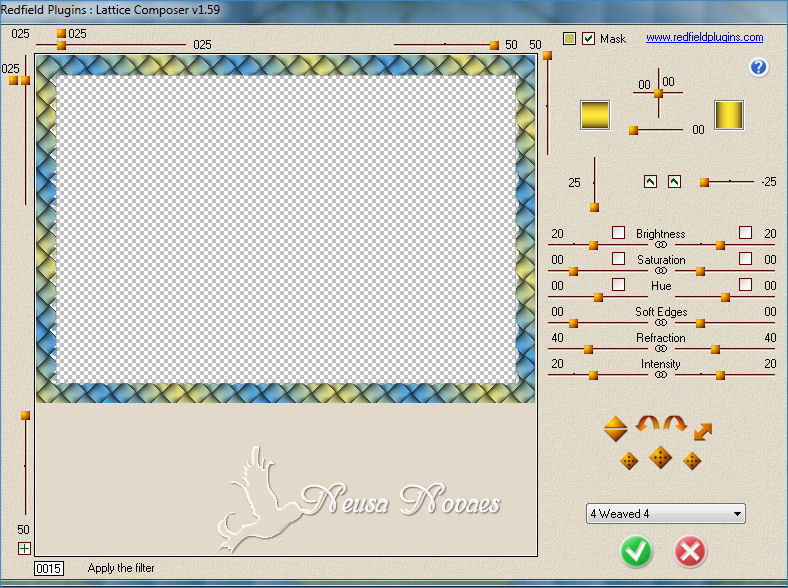Click the right Refraction slider handle

click(x=715, y=349)
